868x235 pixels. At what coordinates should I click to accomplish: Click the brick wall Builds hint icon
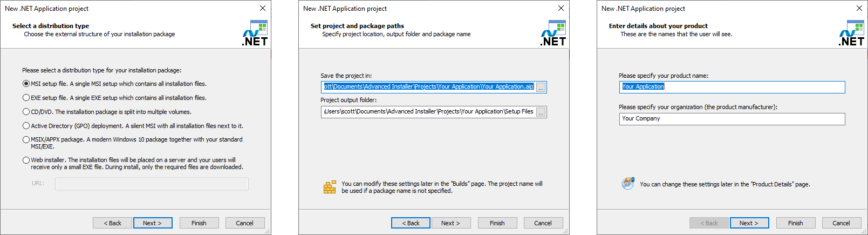330,187
